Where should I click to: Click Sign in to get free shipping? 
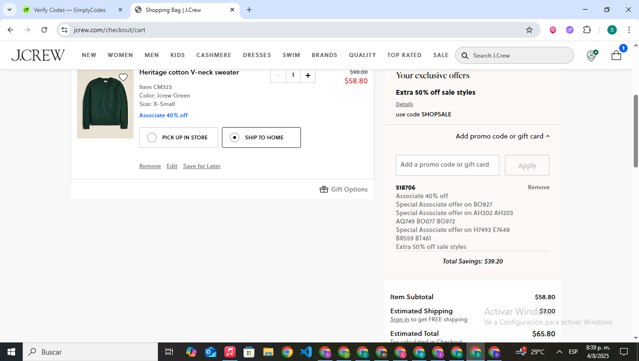click(399, 319)
